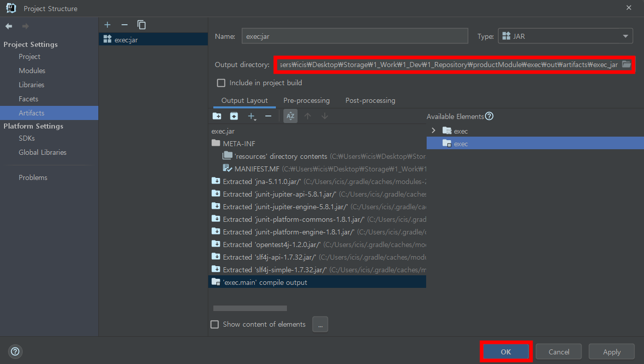The width and height of the screenshot is (644, 364).
Task: Move selected element up
Action: click(308, 116)
